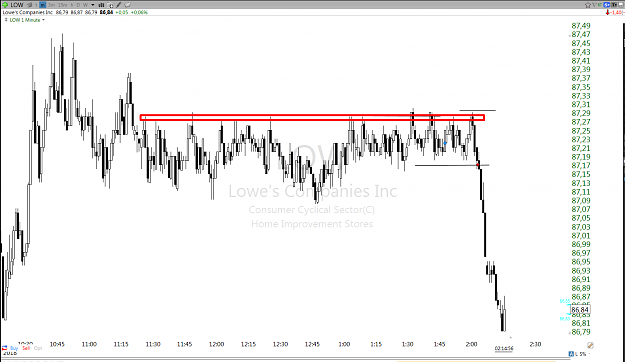
Task: Click the dark 'T' dropdown button
Action: point(614,5)
